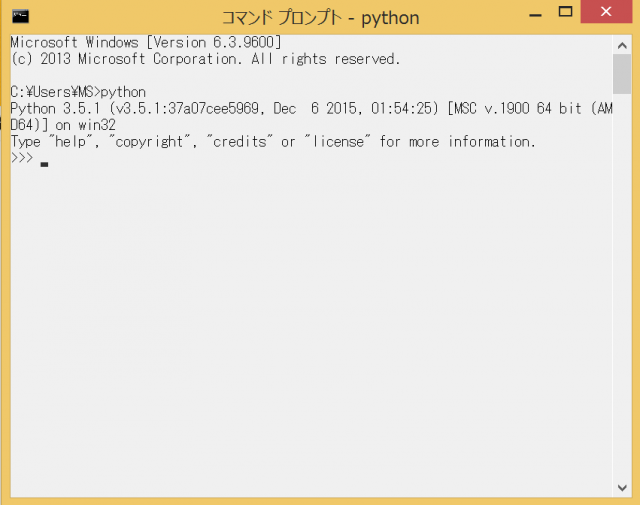Click the word "copyright" in the hint line
Screen dimensions: 640x505
(x=151, y=141)
